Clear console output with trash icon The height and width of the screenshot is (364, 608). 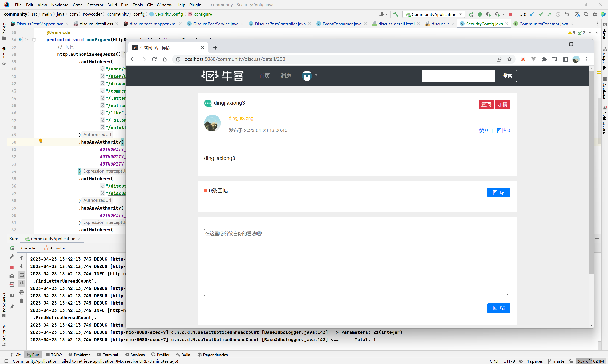coord(22,301)
